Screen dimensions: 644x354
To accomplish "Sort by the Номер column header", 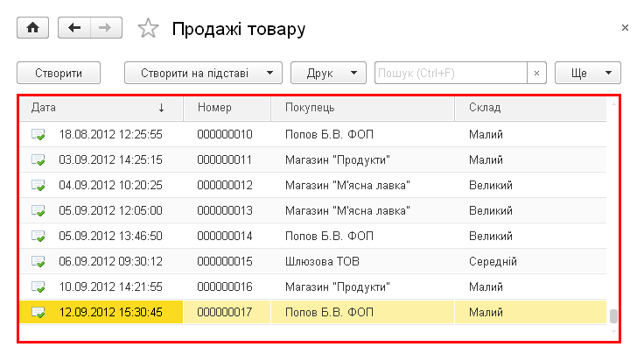I will tap(227, 108).
